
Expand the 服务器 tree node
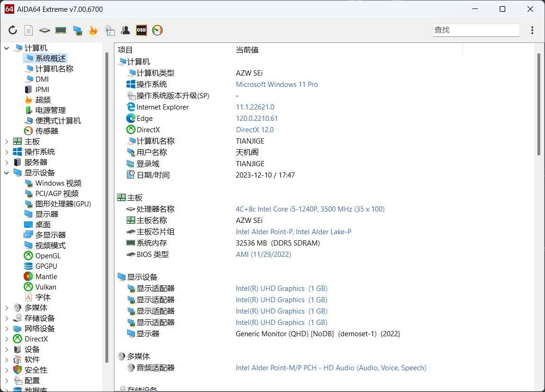pos(7,162)
